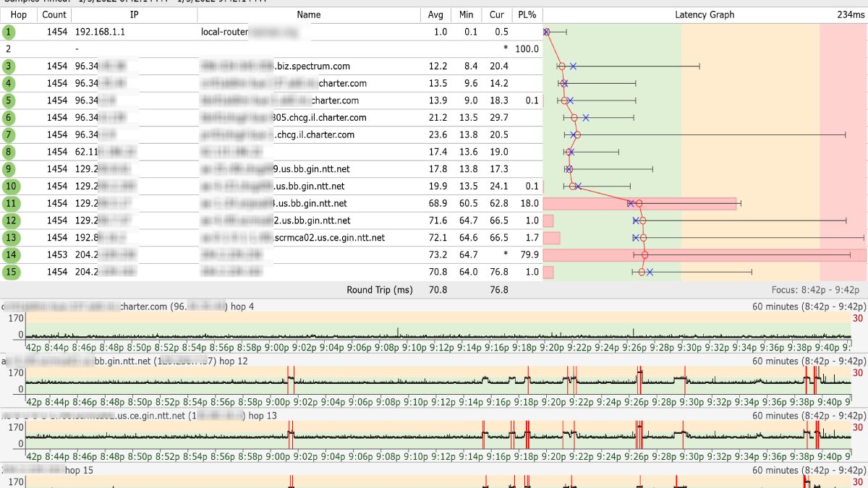The image size is (868, 488).
Task: Click the IP column header
Action: tap(134, 14)
